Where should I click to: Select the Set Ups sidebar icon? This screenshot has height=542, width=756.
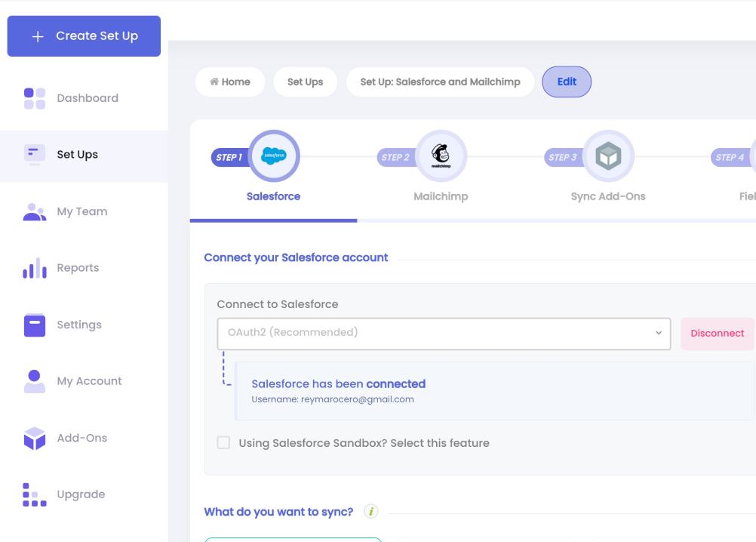35,155
